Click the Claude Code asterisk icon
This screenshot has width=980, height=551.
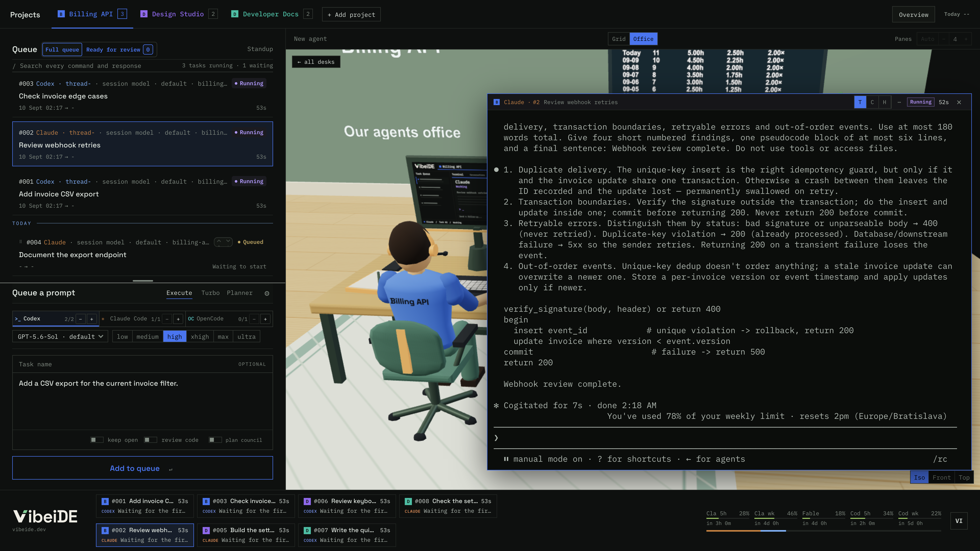click(x=103, y=319)
